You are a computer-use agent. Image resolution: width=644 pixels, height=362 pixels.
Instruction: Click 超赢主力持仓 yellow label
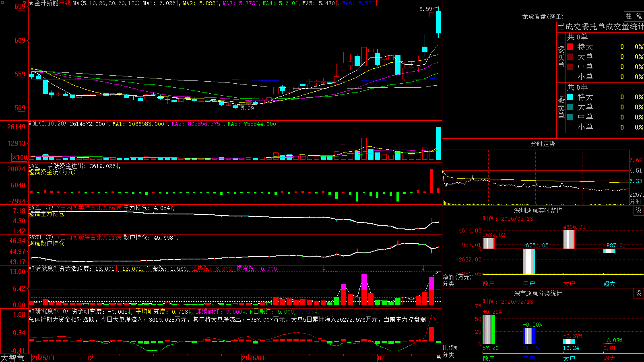point(46,214)
